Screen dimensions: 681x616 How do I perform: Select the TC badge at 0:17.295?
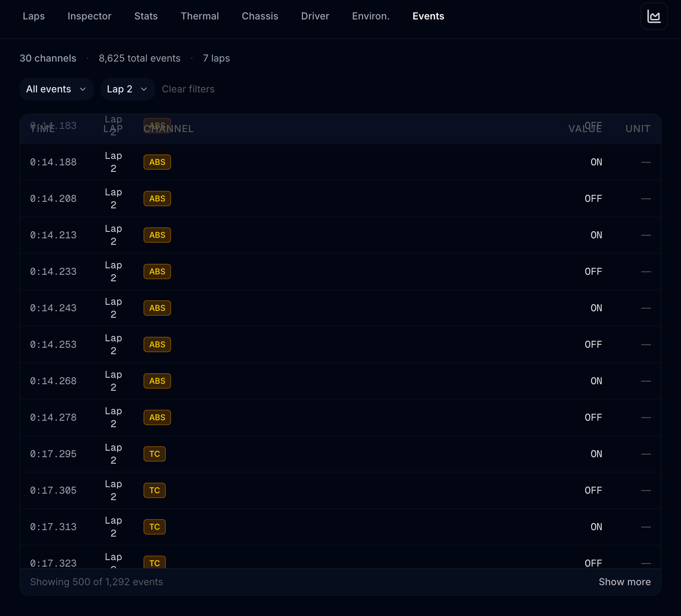155,454
